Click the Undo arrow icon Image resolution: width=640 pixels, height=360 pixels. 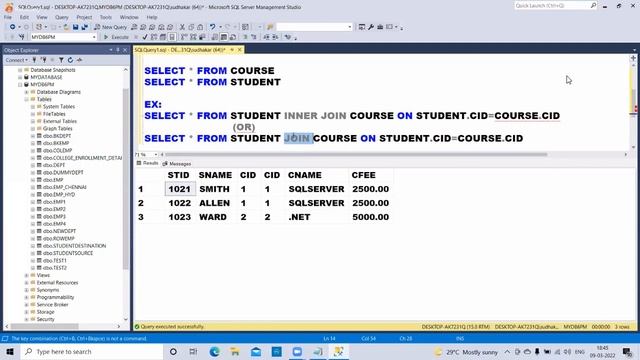click(212, 27)
